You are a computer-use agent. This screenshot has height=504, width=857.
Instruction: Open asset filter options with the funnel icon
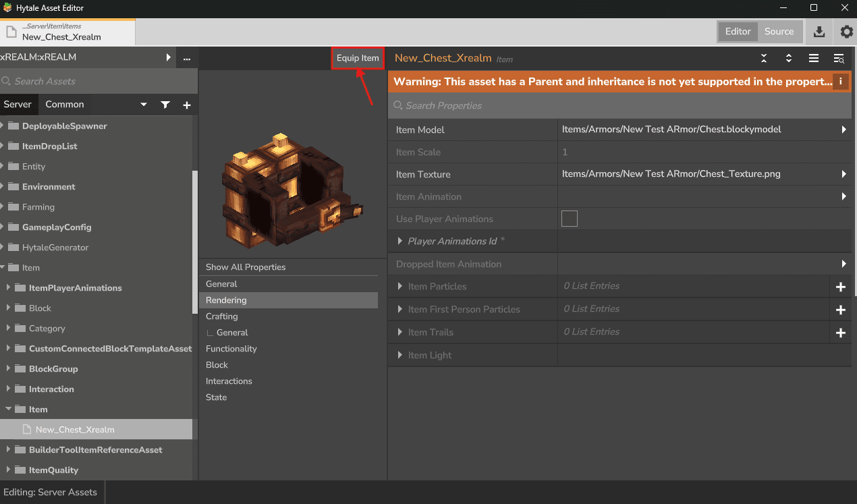point(165,105)
